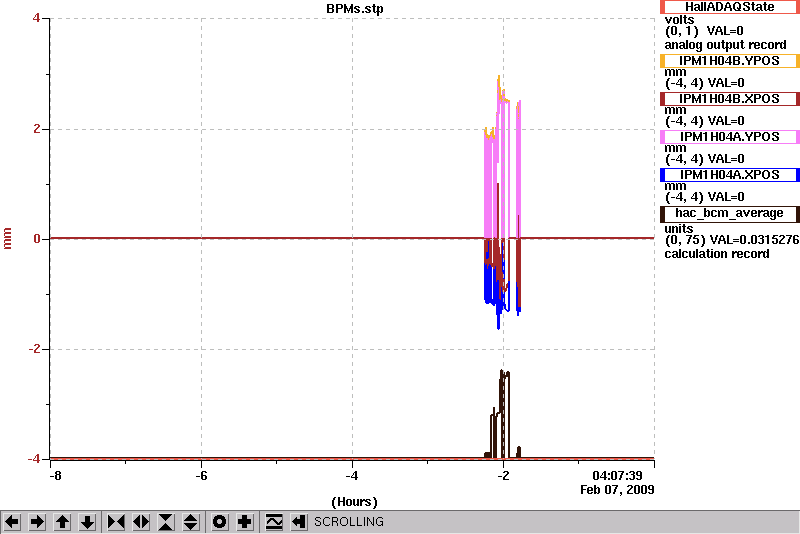Click the outward-pointing horizontal triangles zoom icon

[141, 522]
